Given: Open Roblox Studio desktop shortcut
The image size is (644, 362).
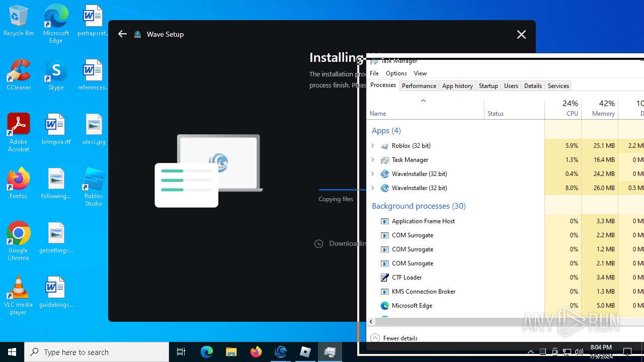Looking at the screenshot, I should pos(94,187).
